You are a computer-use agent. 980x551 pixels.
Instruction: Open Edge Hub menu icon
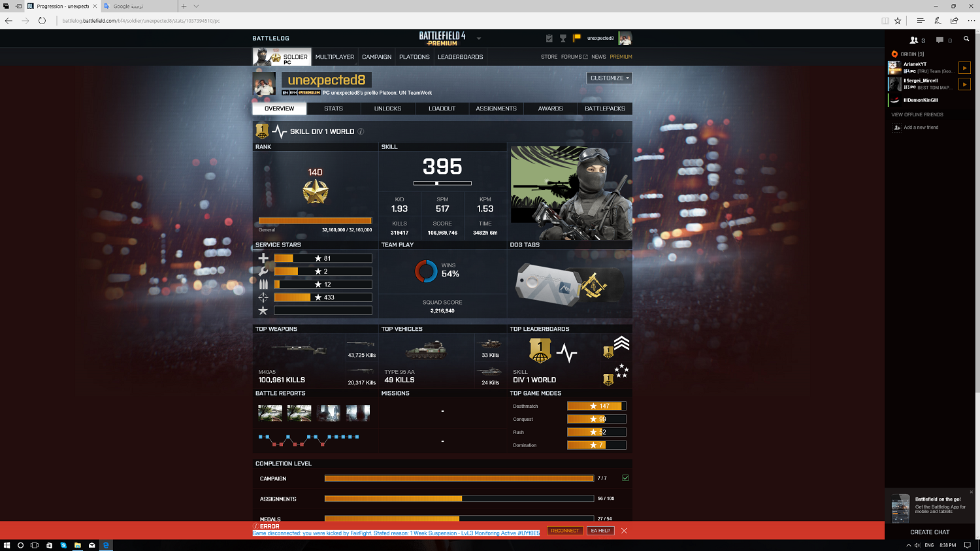(921, 21)
